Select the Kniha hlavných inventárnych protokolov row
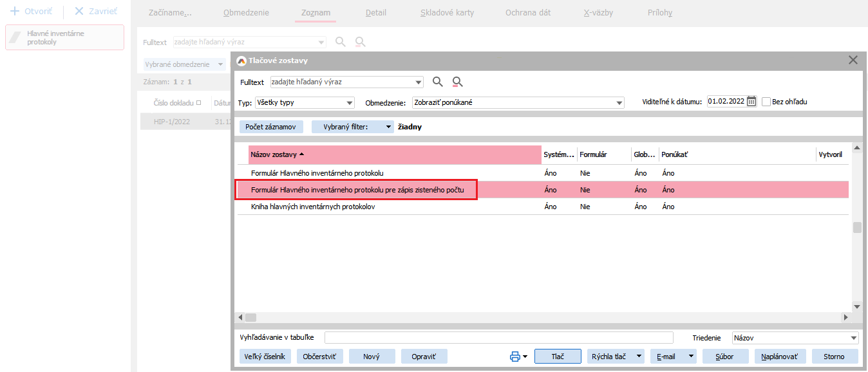Image resolution: width=868 pixels, height=372 pixels. pos(313,207)
